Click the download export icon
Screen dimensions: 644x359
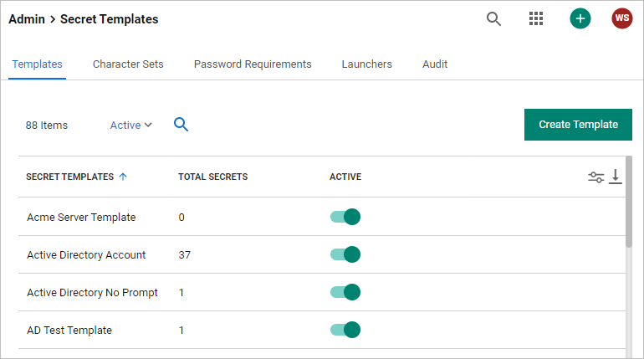coord(616,177)
